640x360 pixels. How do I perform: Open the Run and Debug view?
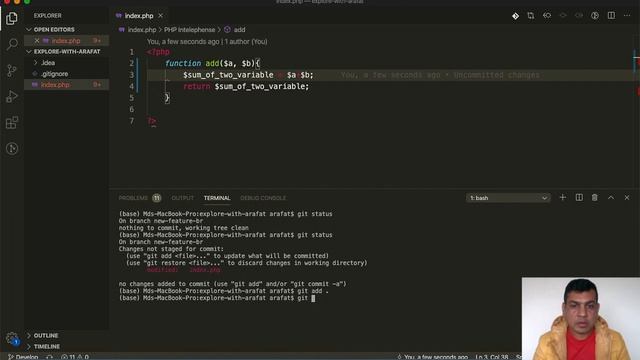point(12,96)
